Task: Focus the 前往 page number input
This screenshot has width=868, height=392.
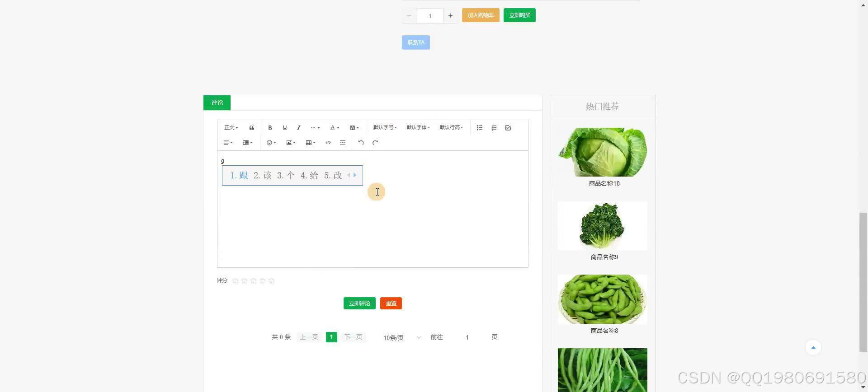Action: (467, 337)
